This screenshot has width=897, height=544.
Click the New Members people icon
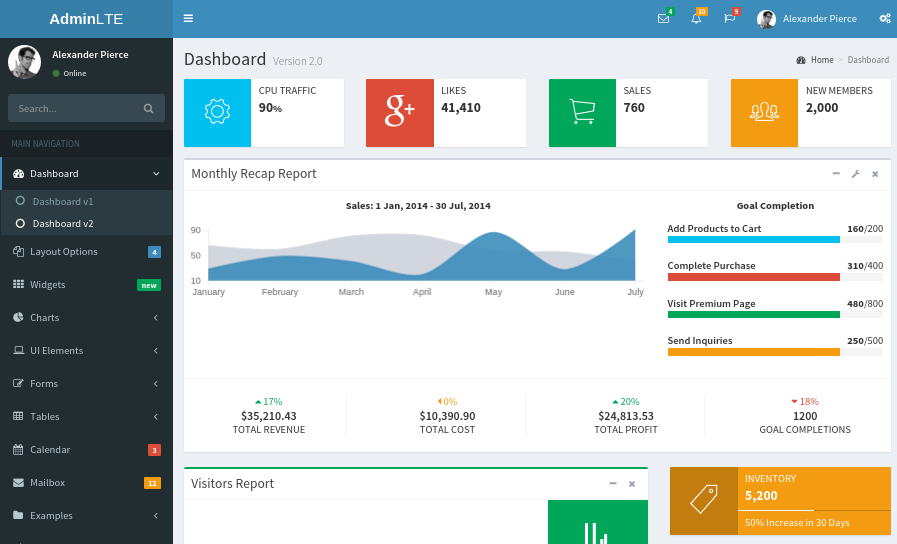click(x=764, y=112)
